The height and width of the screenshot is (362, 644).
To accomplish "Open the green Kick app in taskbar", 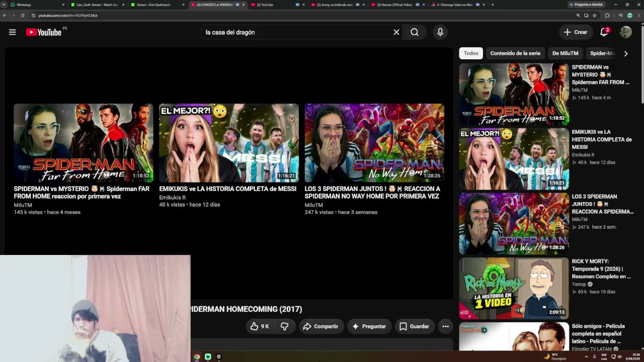I will click(x=208, y=356).
